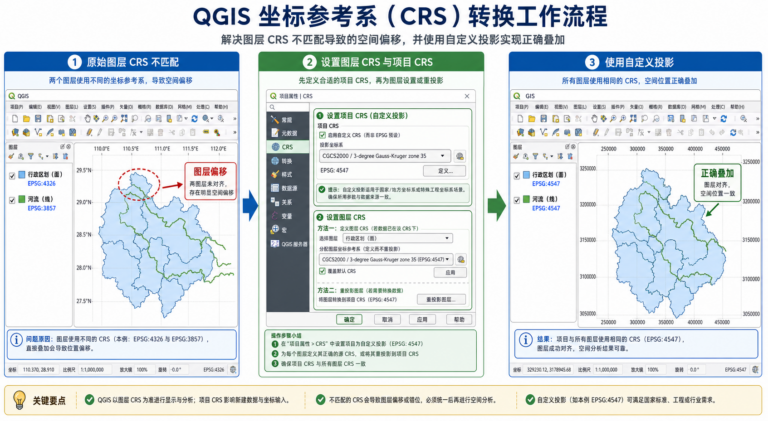
Task: Click the Refresh icon in step 1 window toolbar
Action: click(x=194, y=118)
